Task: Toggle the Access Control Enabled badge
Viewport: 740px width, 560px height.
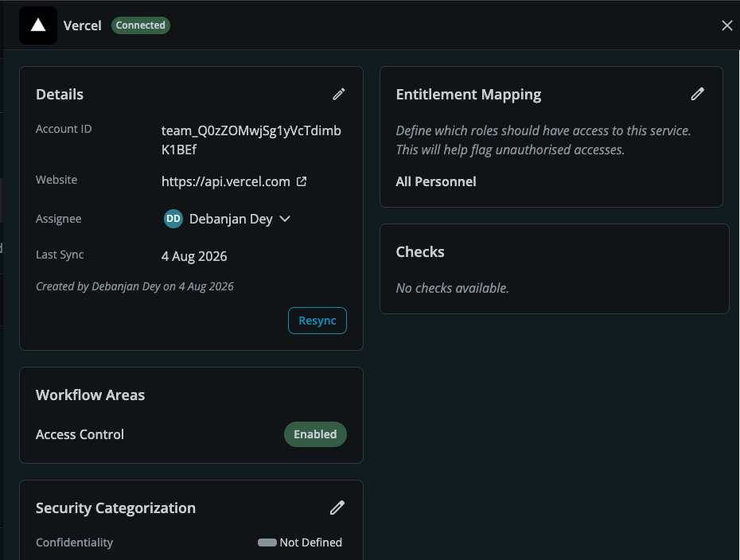Action: pos(315,434)
